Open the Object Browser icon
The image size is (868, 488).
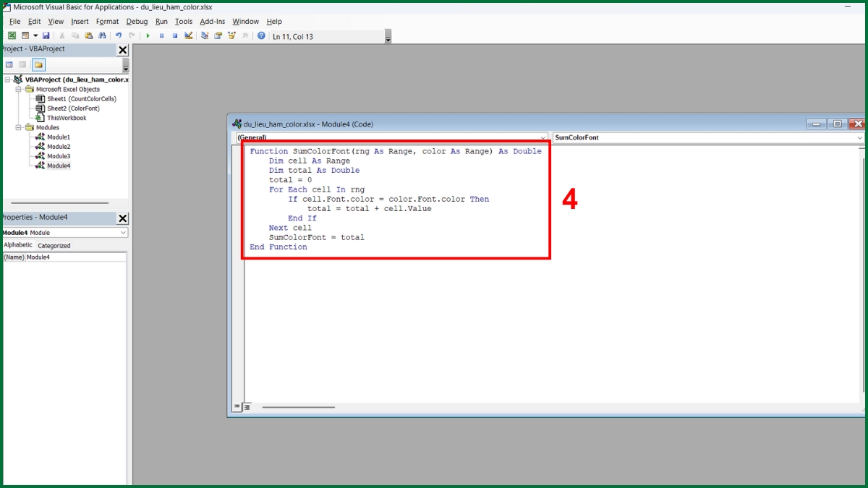coord(231,35)
